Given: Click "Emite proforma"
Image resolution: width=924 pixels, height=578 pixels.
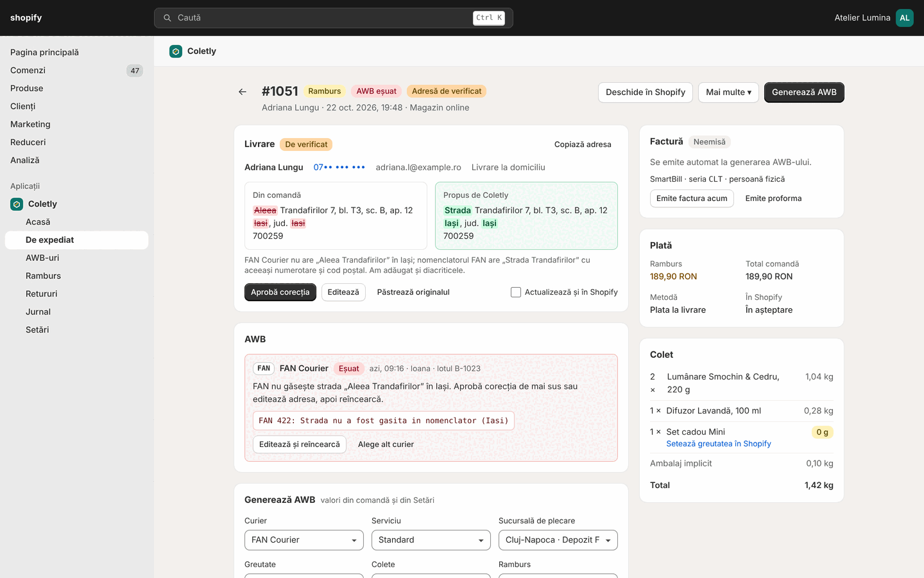Looking at the screenshot, I should coord(773,198).
